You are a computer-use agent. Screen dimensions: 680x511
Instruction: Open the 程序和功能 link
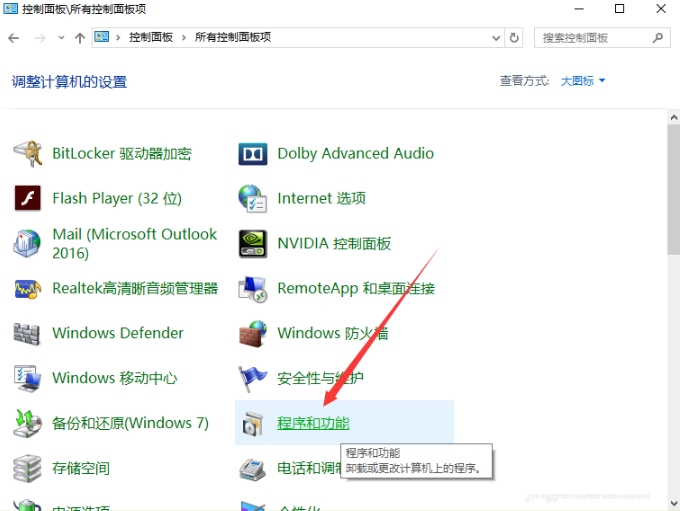pos(313,423)
